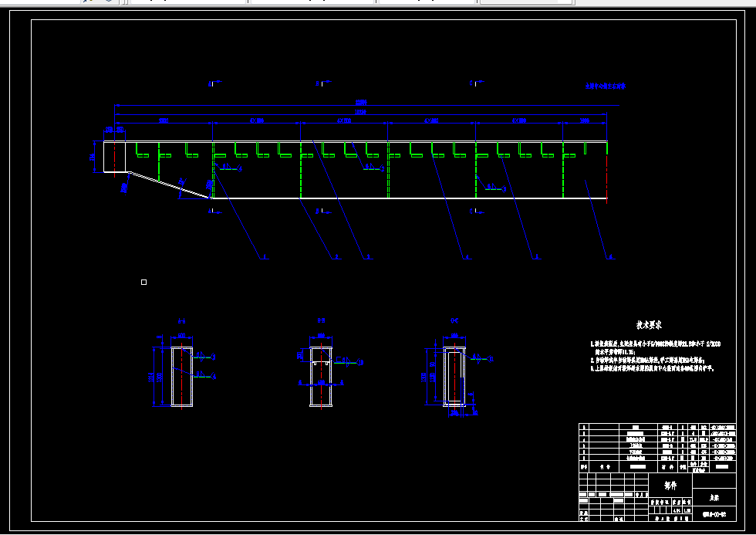
Task: Click leader balloon number 3
Action: [x=369, y=256]
